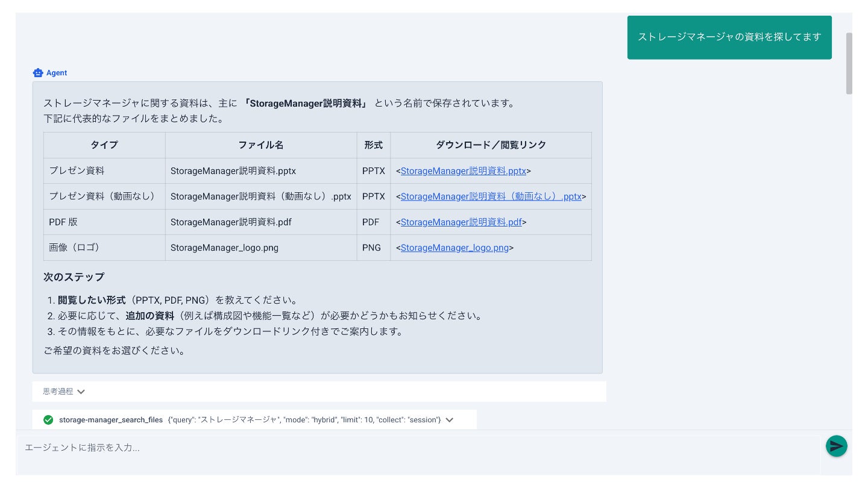The height and width of the screenshot is (488, 868).
Task: Click the ファイル名 column header
Action: click(x=260, y=145)
